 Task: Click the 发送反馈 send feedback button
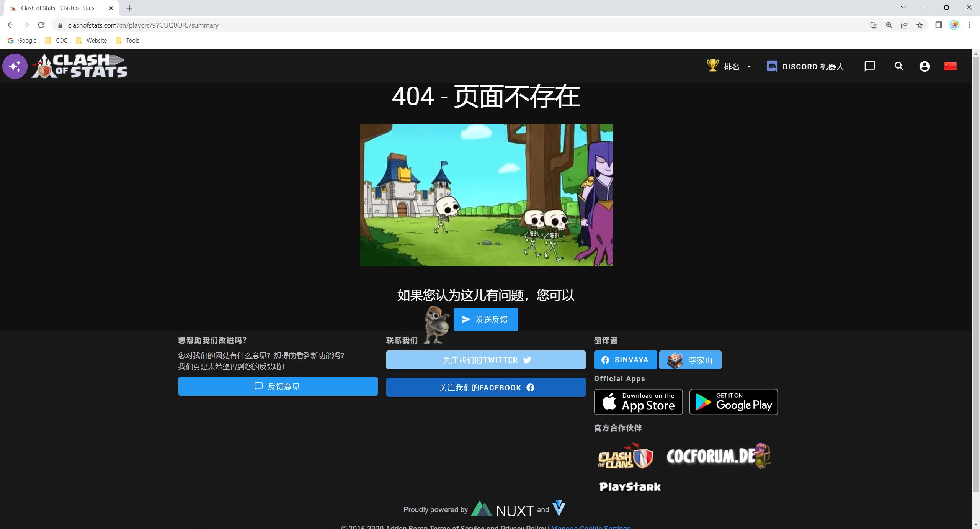click(485, 319)
